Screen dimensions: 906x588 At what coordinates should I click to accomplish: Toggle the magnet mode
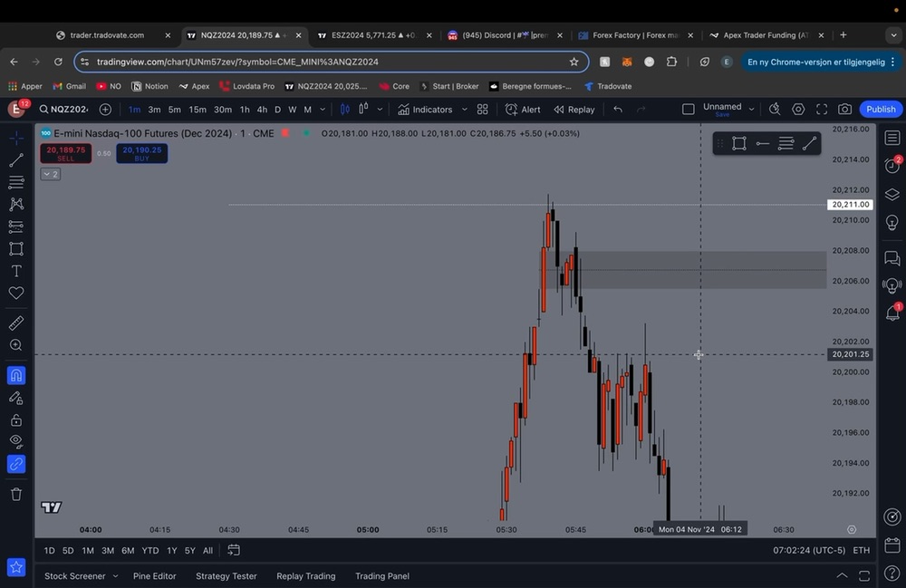pos(16,375)
